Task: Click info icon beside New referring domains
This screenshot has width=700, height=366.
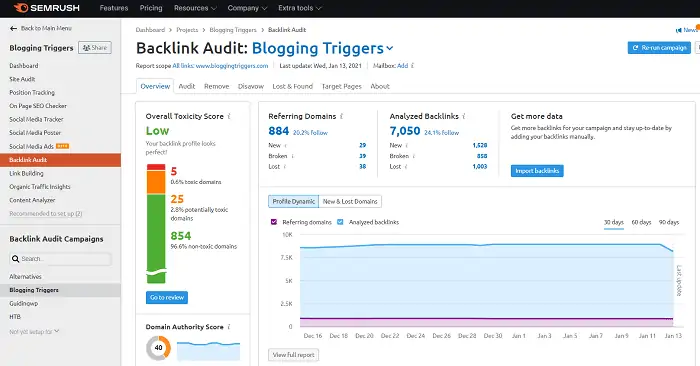Action: [x=285, y=146]
